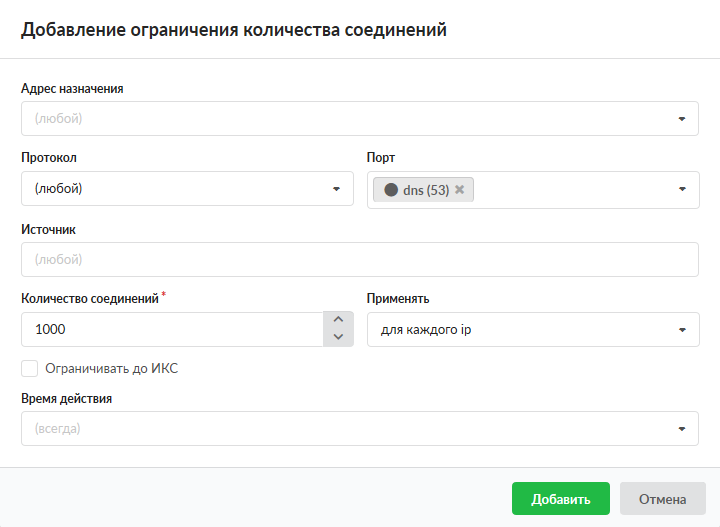Expand the Порт list arrow
The height and width of the screenshot is (527, 720).
pyautogui.click(x=682, y=189)
